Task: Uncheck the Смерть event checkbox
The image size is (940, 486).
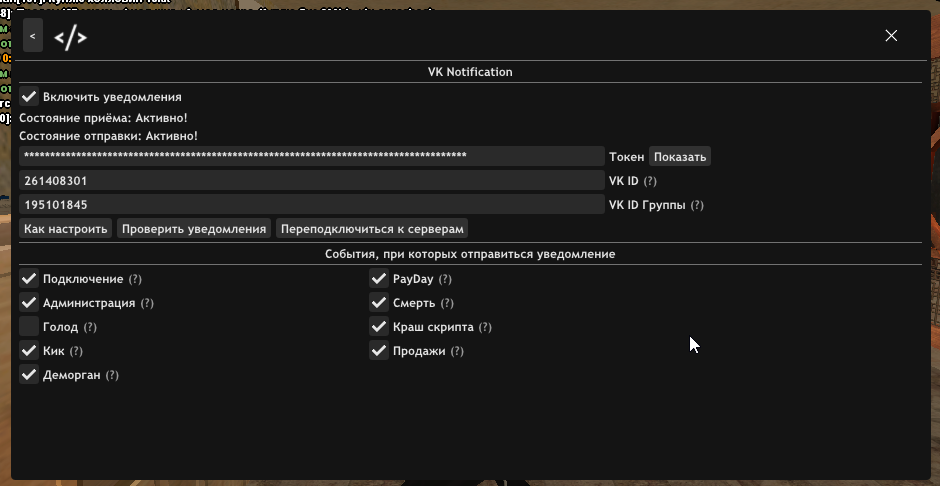Action: [379, 303]
